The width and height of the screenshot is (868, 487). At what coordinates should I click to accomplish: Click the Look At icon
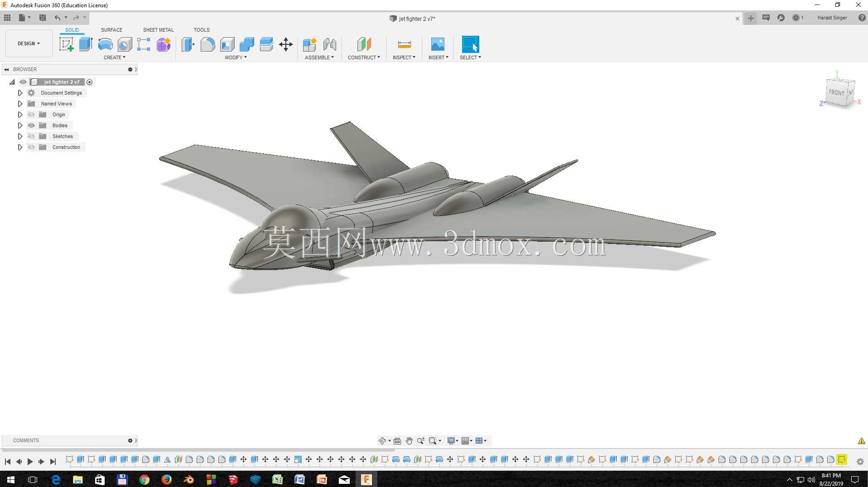tap(397, 440)
